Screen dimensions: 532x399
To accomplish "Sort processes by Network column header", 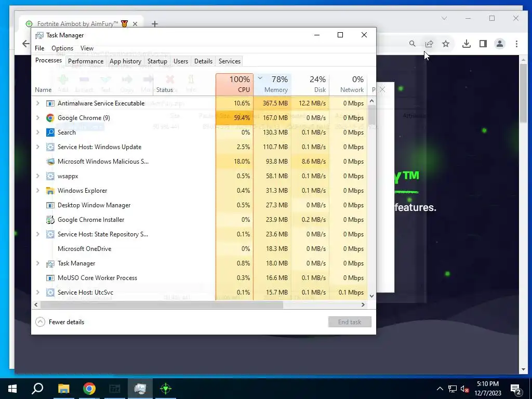I will coord(348,84).
